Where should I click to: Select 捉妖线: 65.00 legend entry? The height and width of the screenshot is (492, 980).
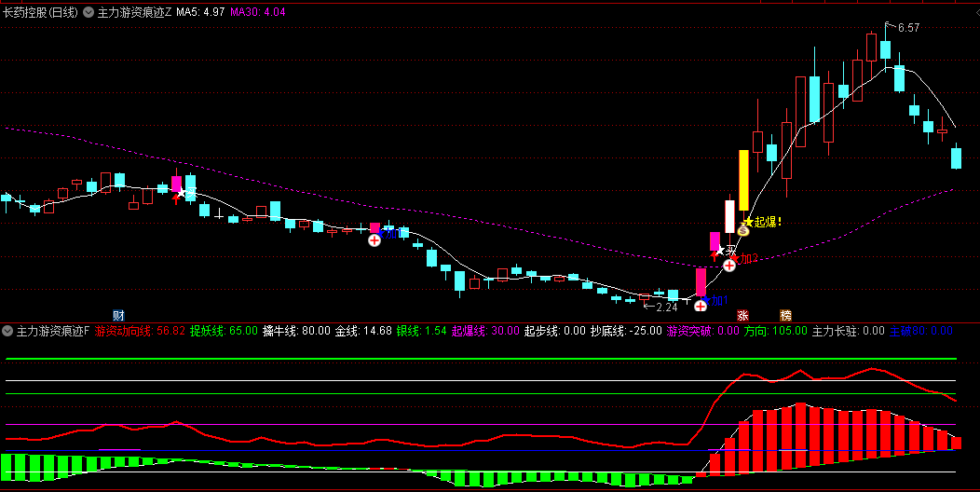[x=224, y=331]
